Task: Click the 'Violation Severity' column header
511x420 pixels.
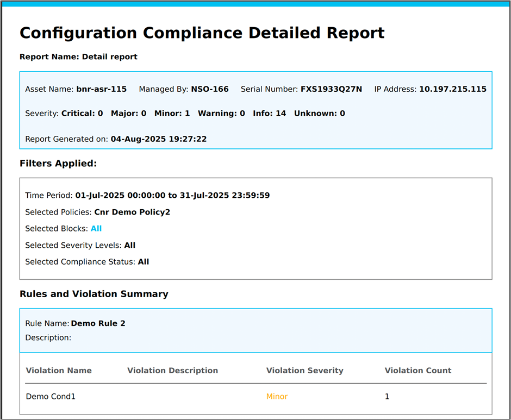Action: 304,371
